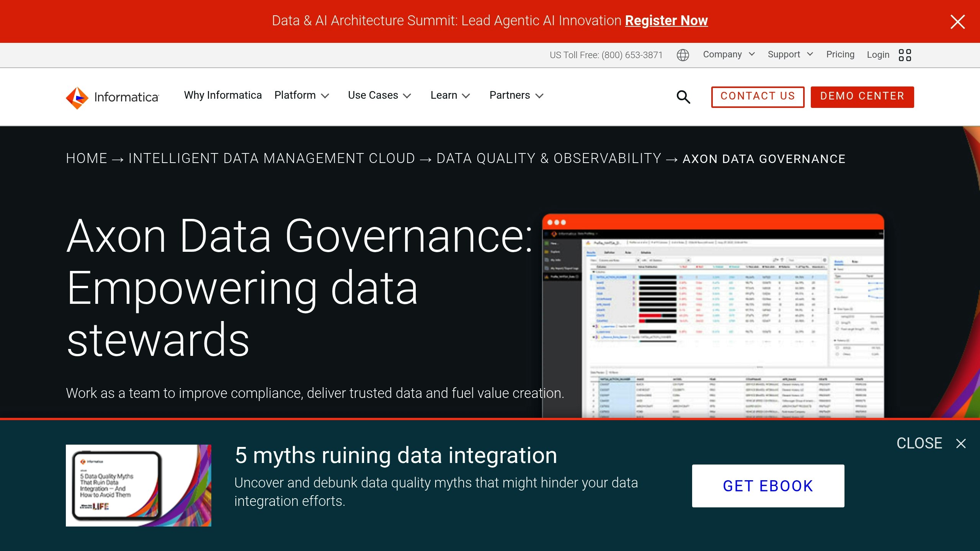Viewport: 980px width, 551px height.
Task: Click the GET EBOOK button
Action: 768,486
